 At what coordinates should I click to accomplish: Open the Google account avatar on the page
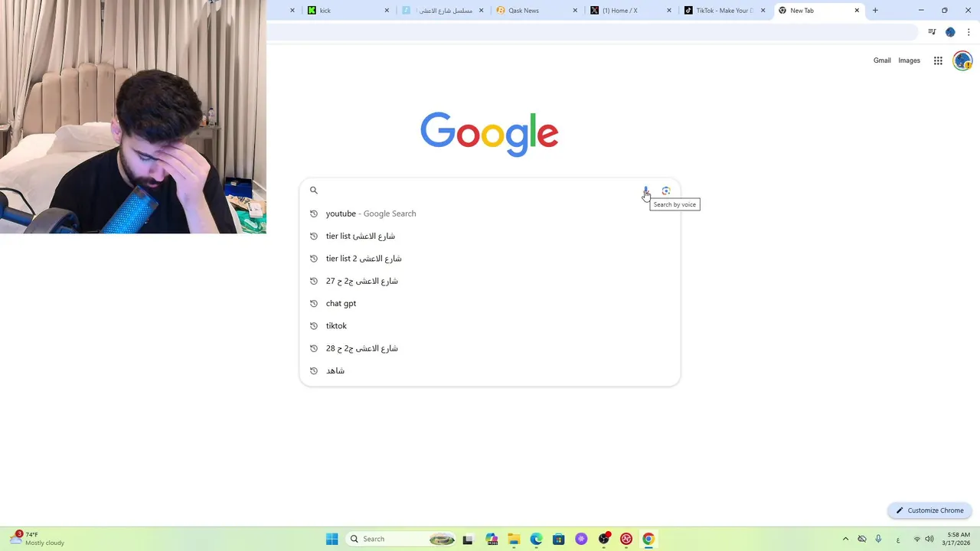click(962, 60)
